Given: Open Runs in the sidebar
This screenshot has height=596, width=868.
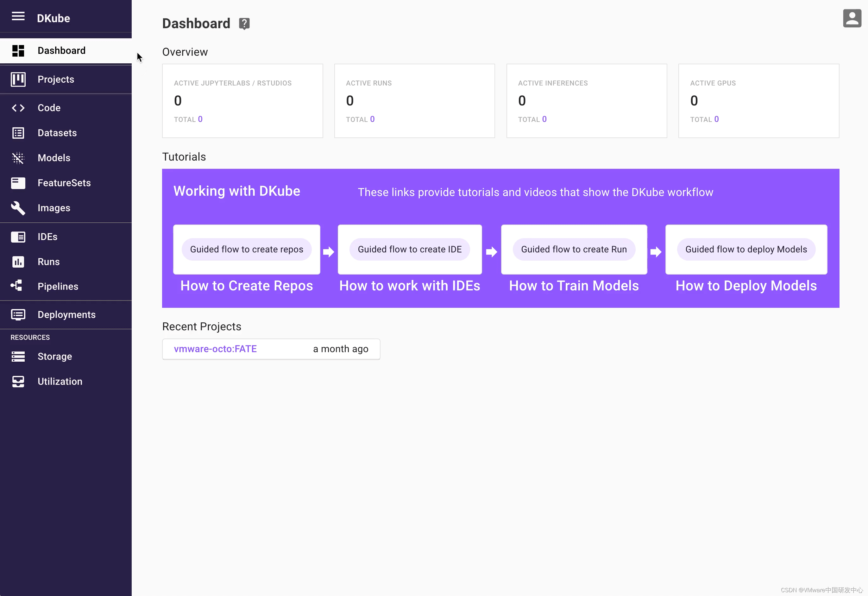Looking at the screenshot, I should tap(66, 262).
